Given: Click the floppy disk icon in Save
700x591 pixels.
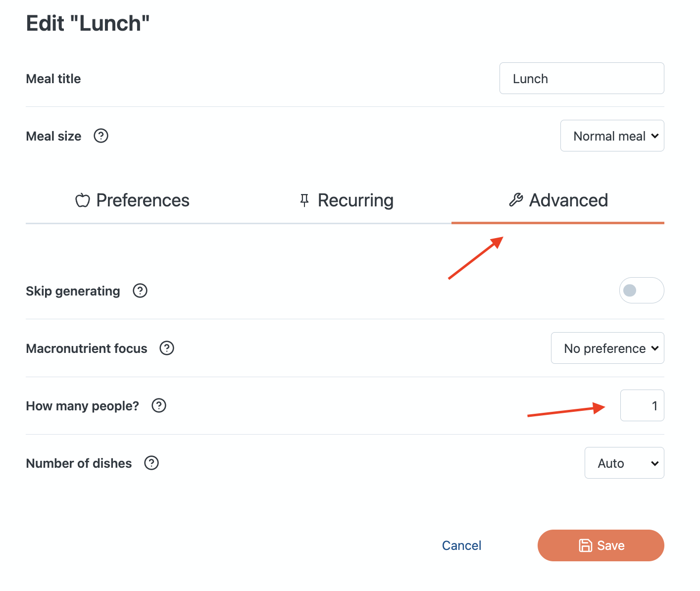Looking at the screenshot, I should point(586,545).
